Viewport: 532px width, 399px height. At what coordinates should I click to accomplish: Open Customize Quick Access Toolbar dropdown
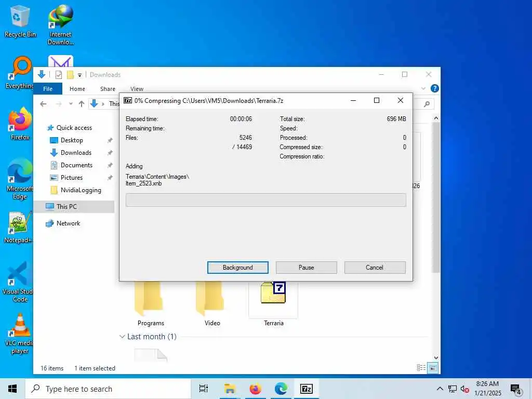pos(79,75)
